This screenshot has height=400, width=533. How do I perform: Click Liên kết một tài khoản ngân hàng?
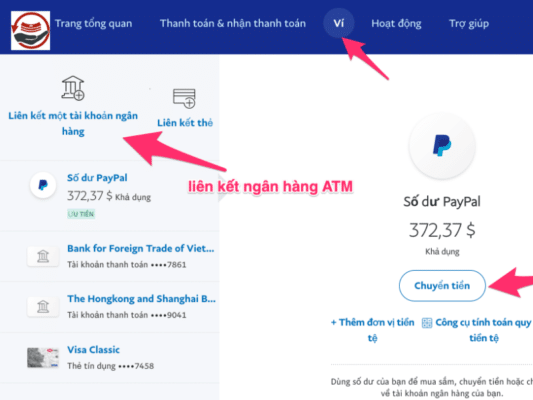pos(73,123)
